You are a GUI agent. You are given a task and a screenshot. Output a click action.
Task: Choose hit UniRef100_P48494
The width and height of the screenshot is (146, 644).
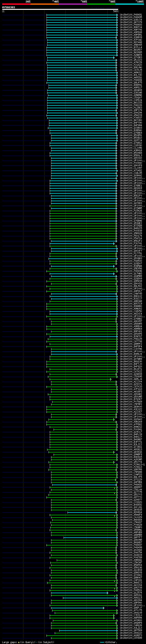[x=131, y=80]
